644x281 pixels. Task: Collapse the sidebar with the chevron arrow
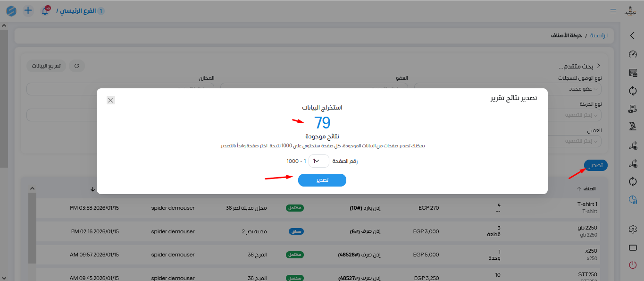(633, 35)
